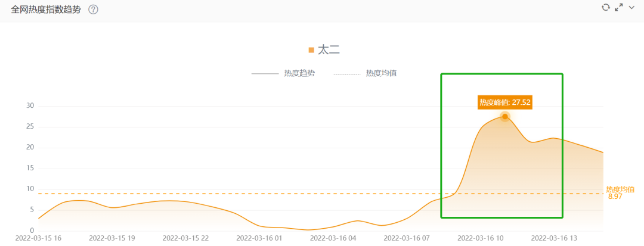Click the 2022-03-15 22 x-axis label
The height and width of the screenshot is (246, 644).
click(185, 238)
